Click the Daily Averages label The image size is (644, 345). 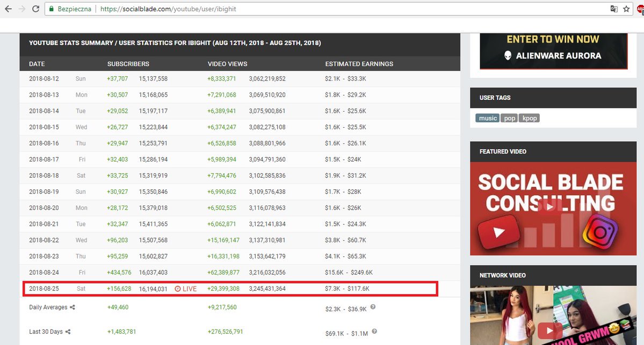pos(48,307)
